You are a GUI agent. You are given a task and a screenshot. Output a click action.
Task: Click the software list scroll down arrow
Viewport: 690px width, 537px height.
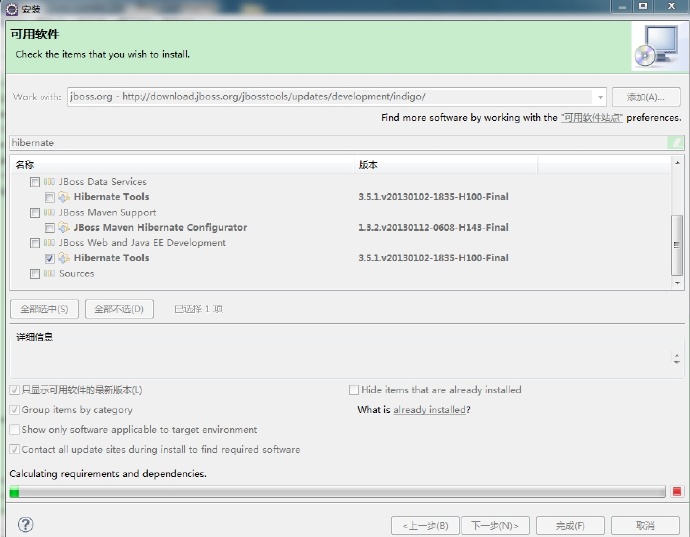(677, 283)
